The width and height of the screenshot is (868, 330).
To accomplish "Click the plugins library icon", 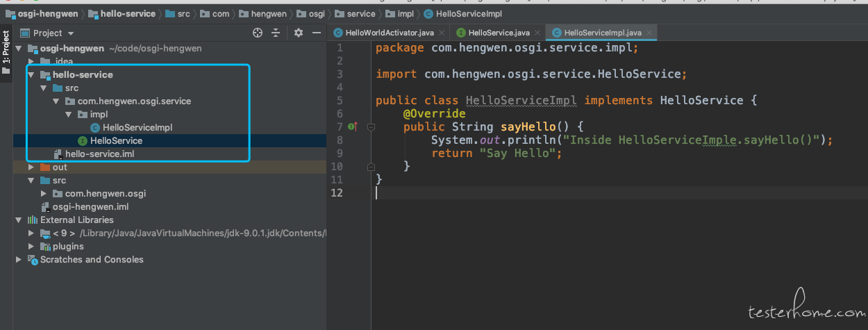I will [x=45, y=246].
